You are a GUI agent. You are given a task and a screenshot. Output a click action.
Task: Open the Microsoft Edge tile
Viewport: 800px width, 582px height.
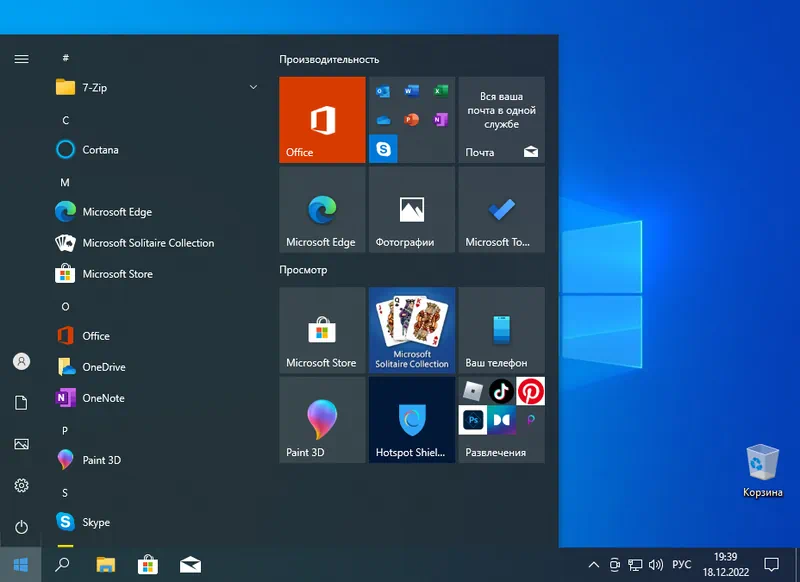(322, 210)
